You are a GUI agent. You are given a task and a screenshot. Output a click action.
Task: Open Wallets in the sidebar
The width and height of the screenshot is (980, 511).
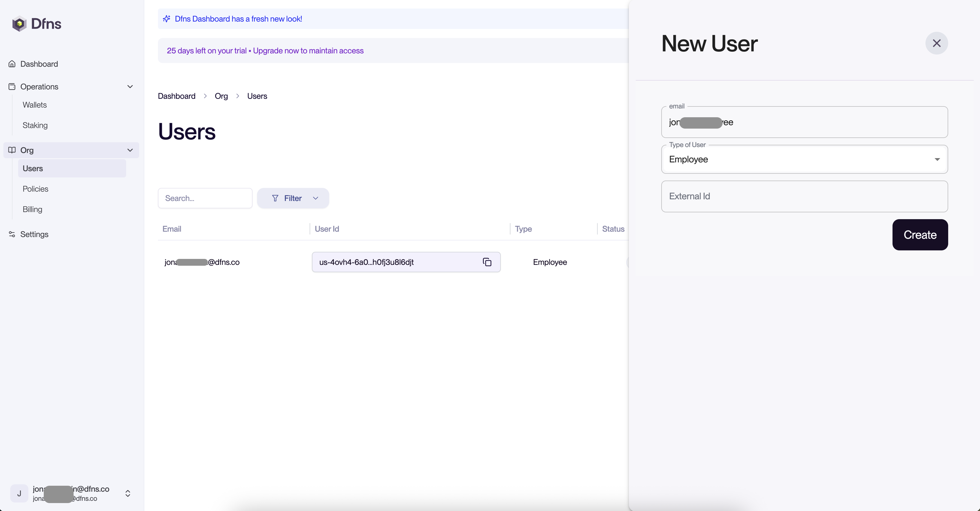(35, 105)
